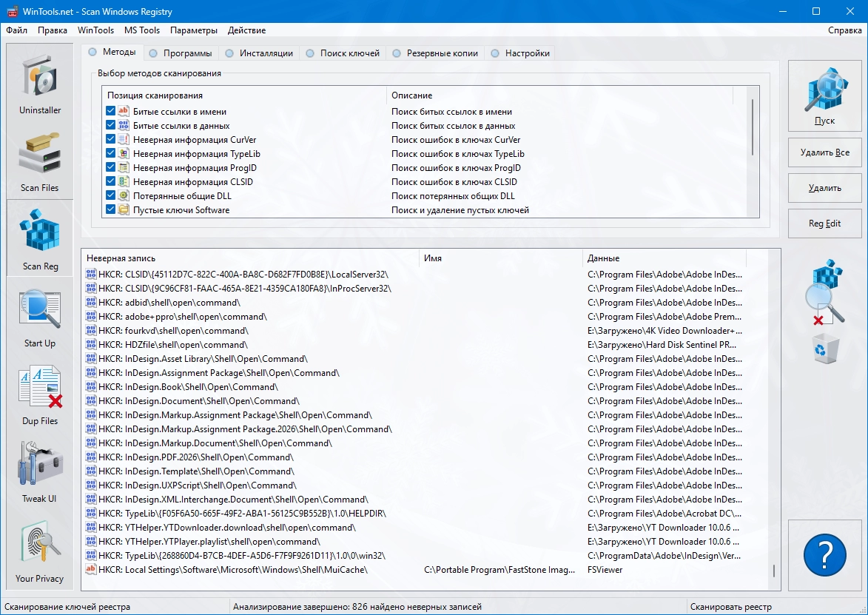Image resolution: width=868 pixels, height=615 pixels.
Task: Click icon beside Битые ссылки в имени
Action: (124, 111)
